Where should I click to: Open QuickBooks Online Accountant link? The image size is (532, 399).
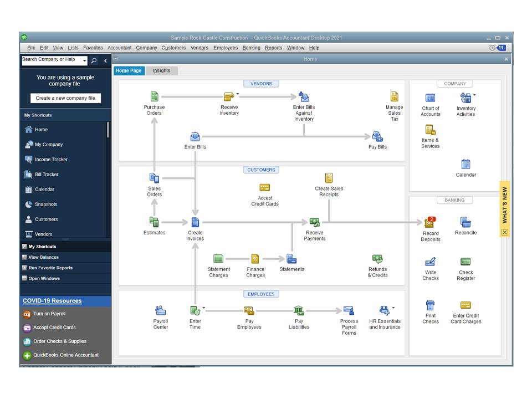pos(66,355)
